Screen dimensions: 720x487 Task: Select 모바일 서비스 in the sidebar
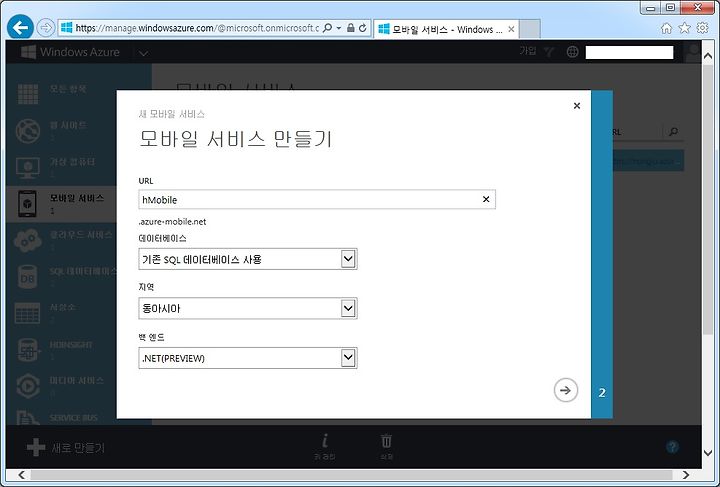coord(62,204)
